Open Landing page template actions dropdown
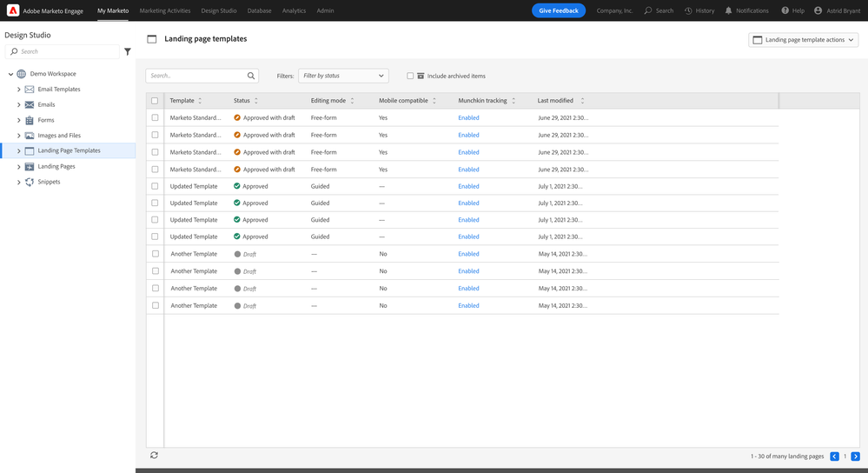 [803, 40]
